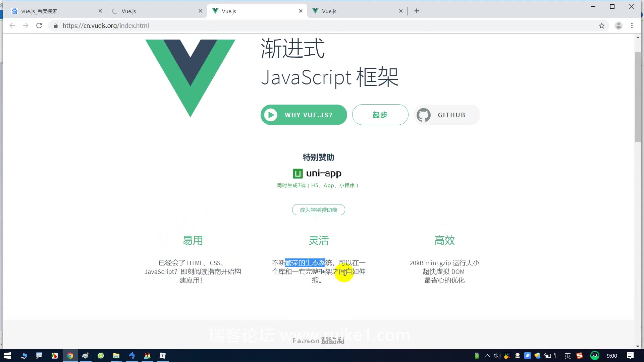The height and width of the screenshot is (362, 644).
Task: Click the 成为特别赞助商 button
Action: tap(318, 210)
